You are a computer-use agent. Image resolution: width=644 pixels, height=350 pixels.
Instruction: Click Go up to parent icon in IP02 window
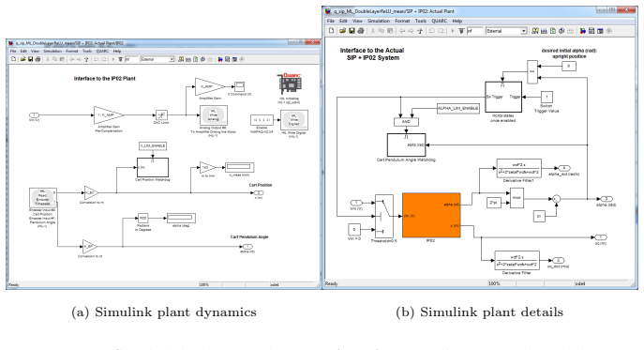click(86, 59)
